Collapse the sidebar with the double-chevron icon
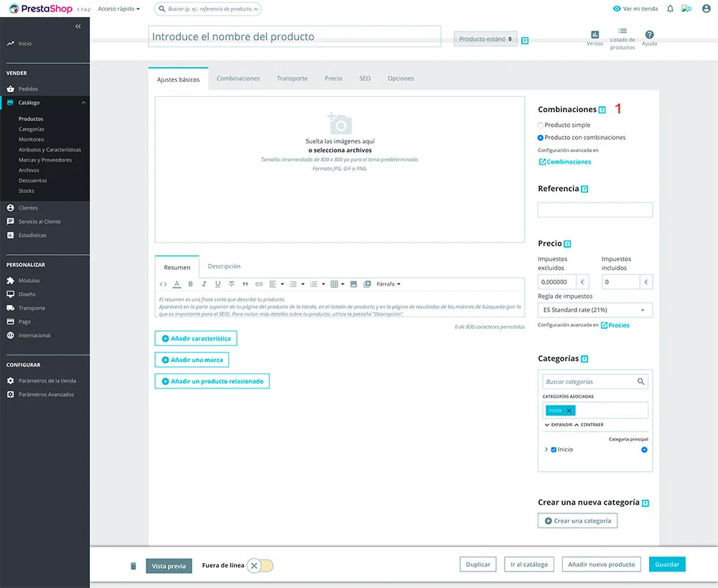Viewport: 718px width, 588px height. point(78,27)
